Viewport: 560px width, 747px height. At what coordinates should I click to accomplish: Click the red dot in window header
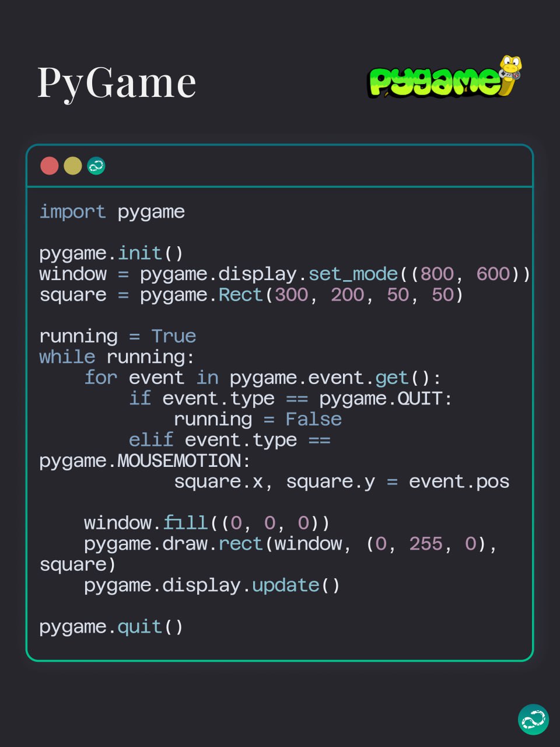coord(50,166)
